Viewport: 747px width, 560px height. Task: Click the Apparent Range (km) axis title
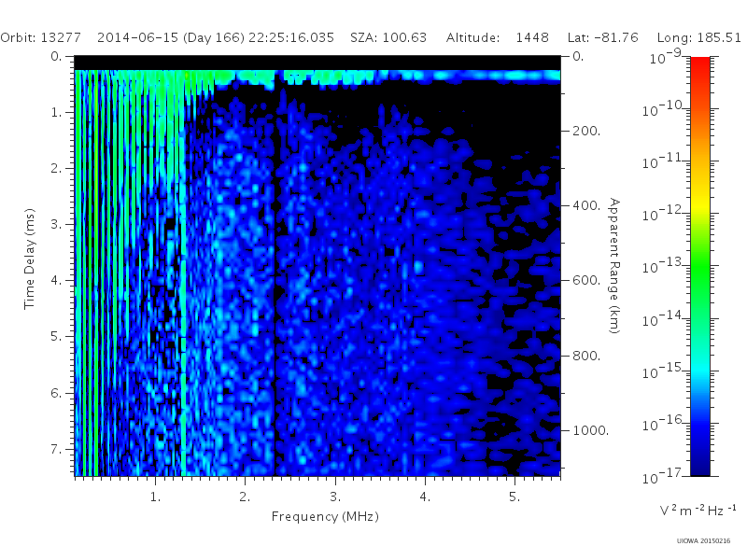click(x=614, y=266)
